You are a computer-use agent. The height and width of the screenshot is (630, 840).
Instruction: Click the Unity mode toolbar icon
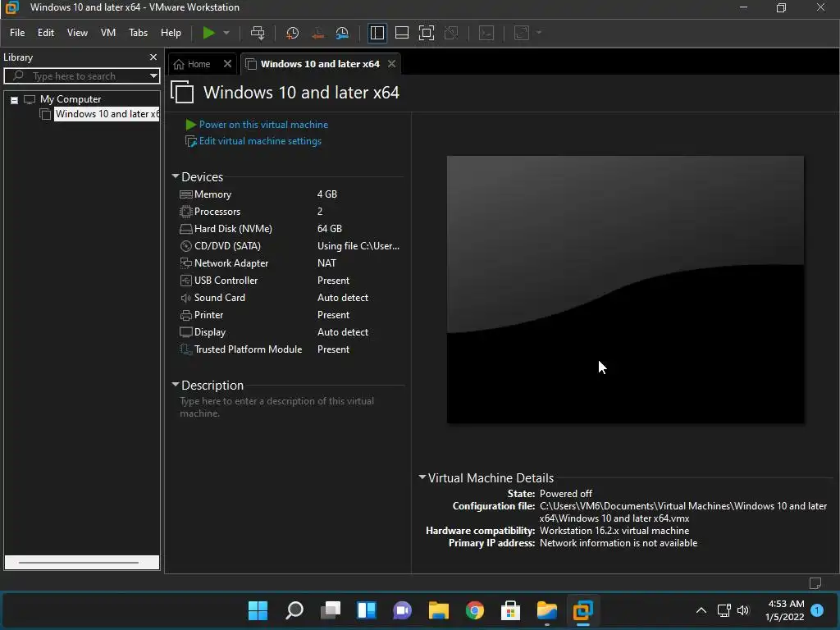pyautogui.click(x=452, y=33)
